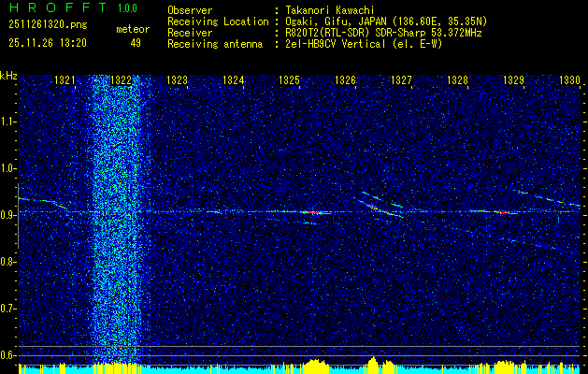Image resolution: width=588 pixels, height=374 pixels.
Task: Click the HROFFT program title
Action: pos(57,7)
